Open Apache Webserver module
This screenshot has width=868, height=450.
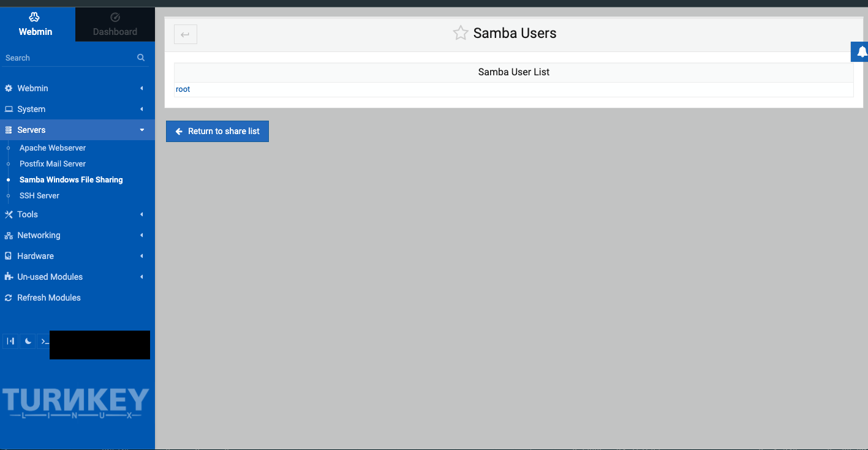tap(53, 148)
